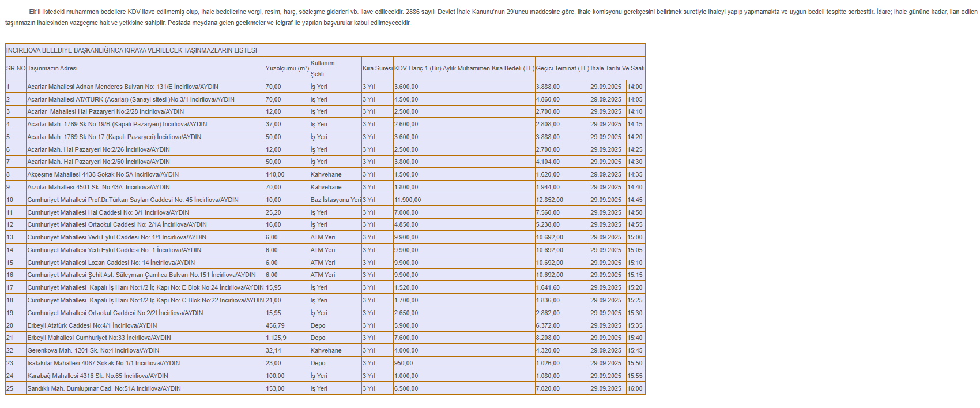Click the Kira Süresi column header
Image resolution: width=980 pixels, height=408 pixels.
[x=377, y=68]
